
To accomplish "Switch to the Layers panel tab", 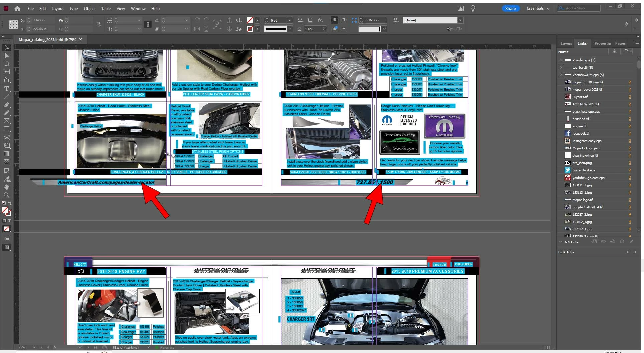I will (566, 43).
